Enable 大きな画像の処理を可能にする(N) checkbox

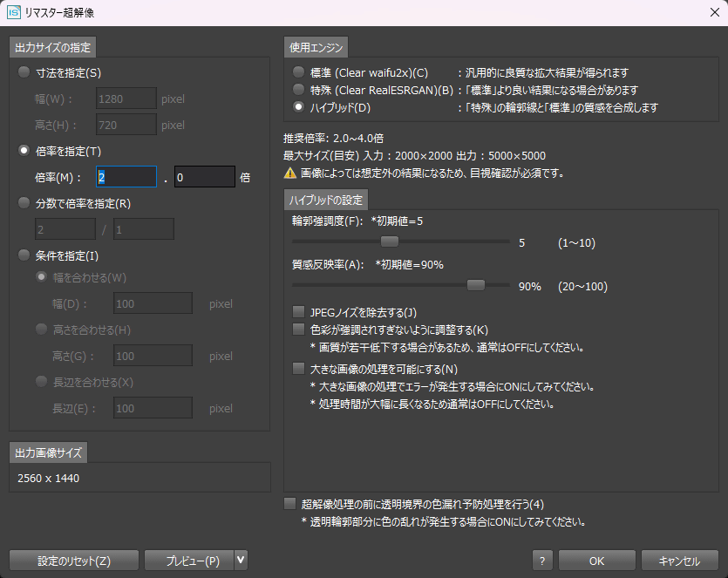coord(298,369)
